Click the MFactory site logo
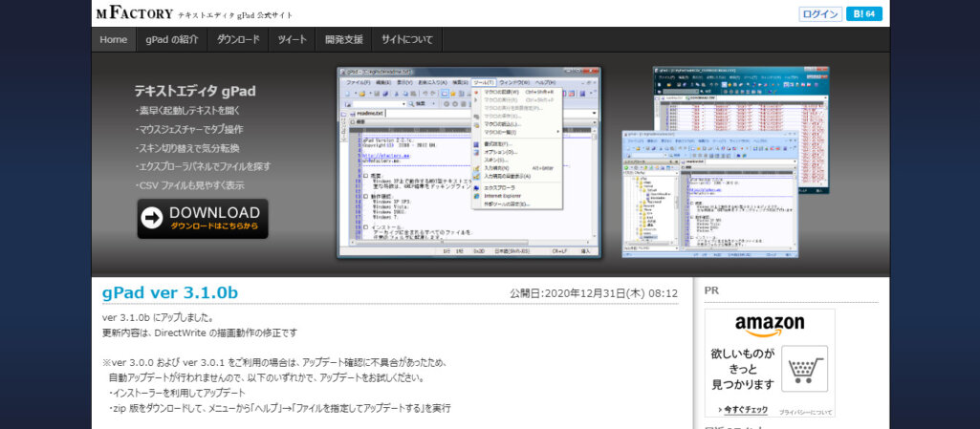This screenshot has width=980, height=429. pos(135,13)
